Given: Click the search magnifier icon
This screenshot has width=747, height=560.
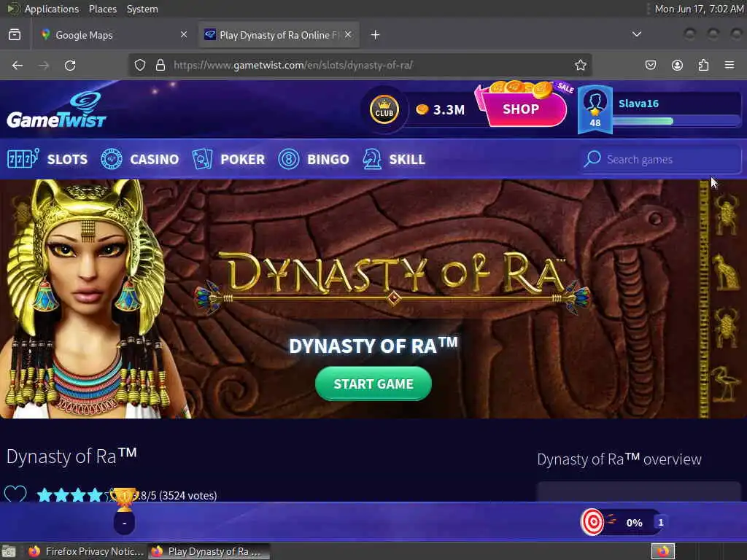Looking at the screenshot, I should 592,159.
